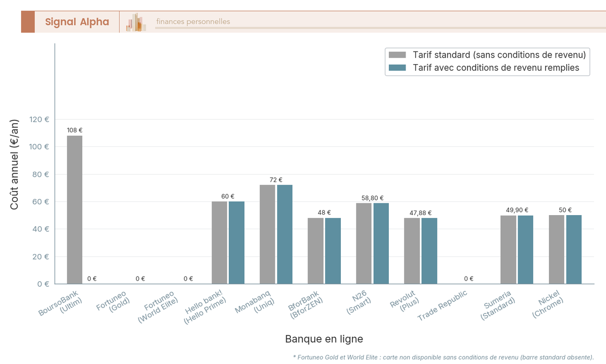Select the N26 (Smart) teal bar
This screenshot has width=606, height=364.
tap(381, 242)
